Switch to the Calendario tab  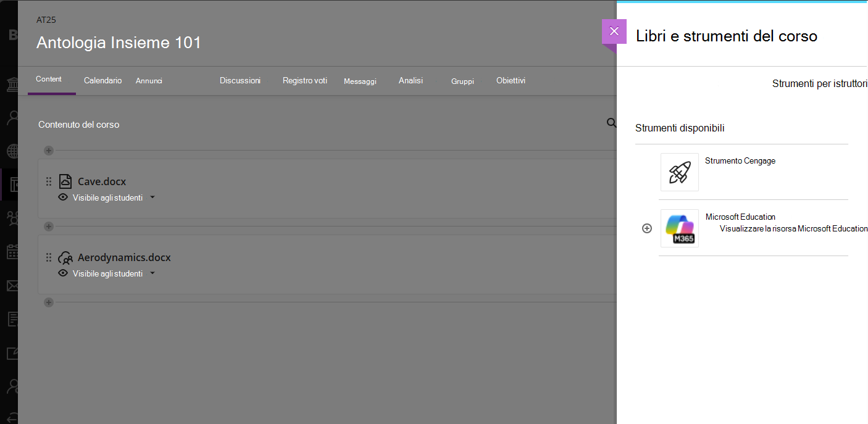(x=102, y=80)
